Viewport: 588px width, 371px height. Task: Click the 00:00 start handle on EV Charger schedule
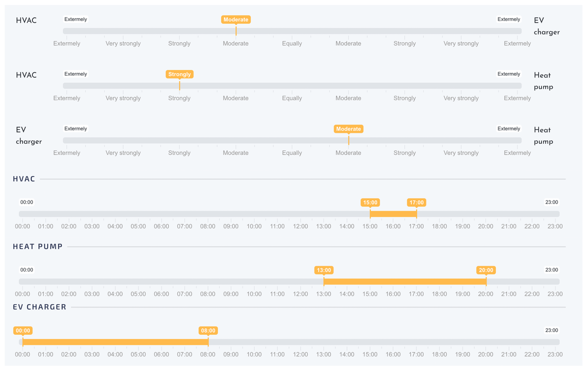point(23,342)
